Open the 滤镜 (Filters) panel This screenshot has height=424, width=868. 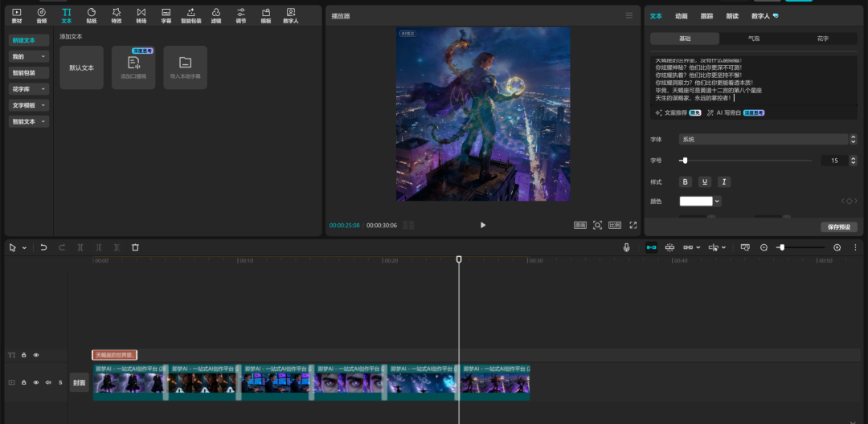click(215, 14)
